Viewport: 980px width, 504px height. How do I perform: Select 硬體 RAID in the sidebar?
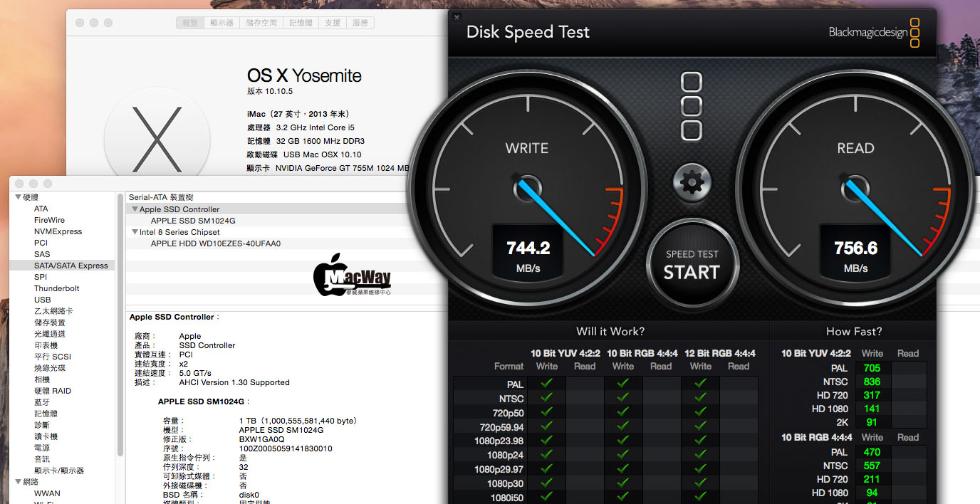point(53,391)
